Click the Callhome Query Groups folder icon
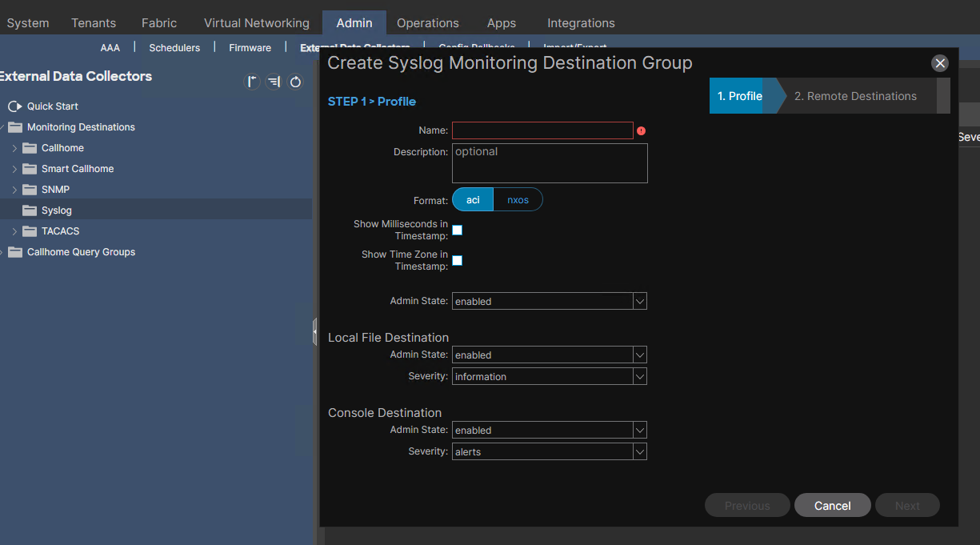Screen dimensions: 980x545 pos(15,252)
